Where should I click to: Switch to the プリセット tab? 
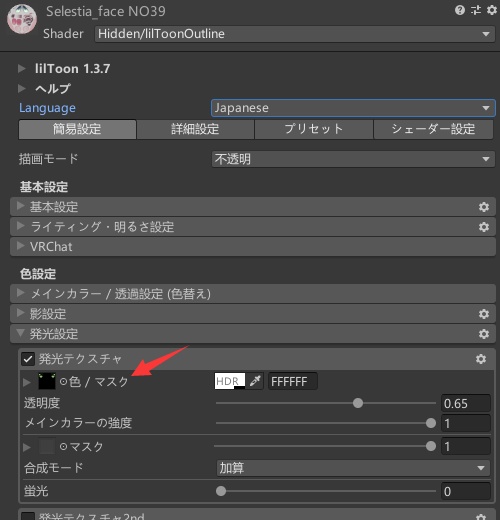pyautogui.click(x=314, y=129)
